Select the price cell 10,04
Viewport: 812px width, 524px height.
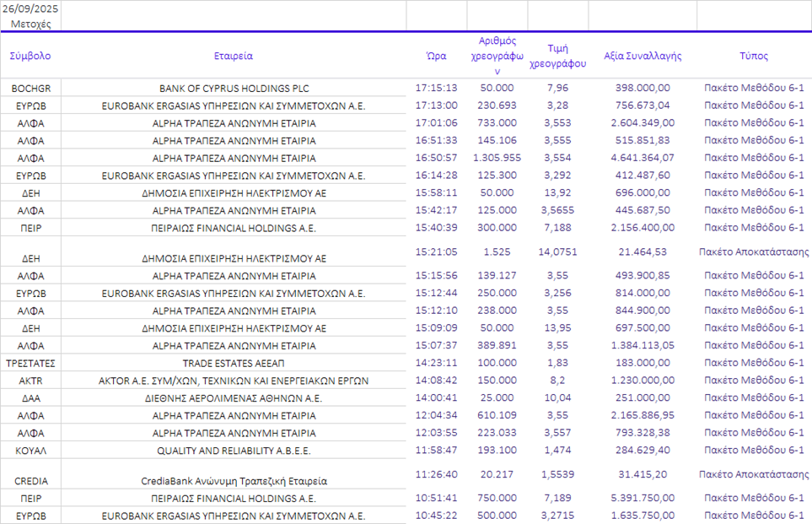point(557,397)
